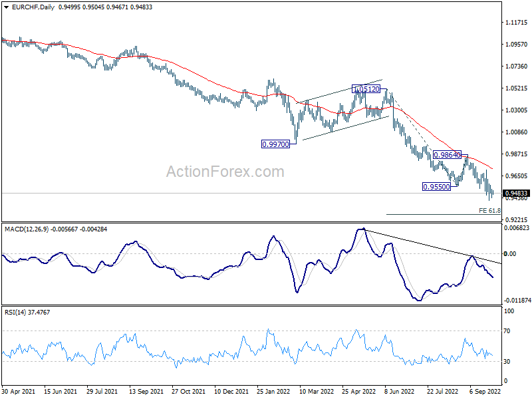Click the MACD scale value 0.006823

(x=517, y=228)
